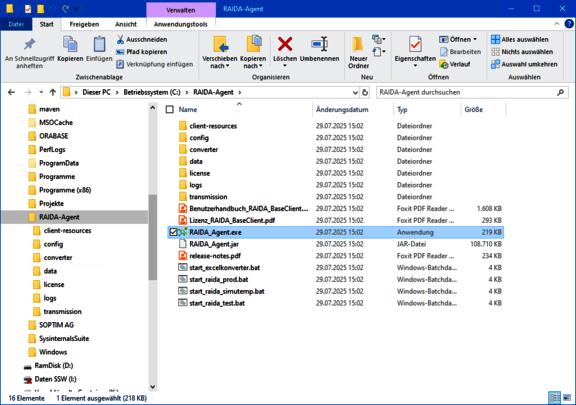Delete file with red Löschen icon
This screenshot has width=576, height=405.
click(x=285, y=44)
